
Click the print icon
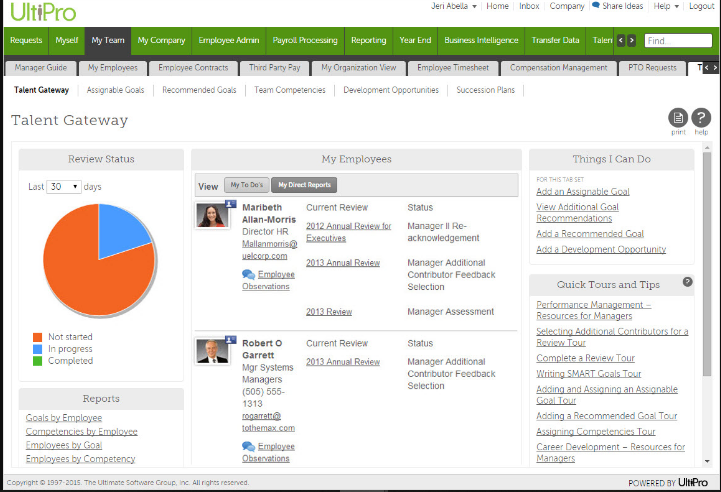679,118
